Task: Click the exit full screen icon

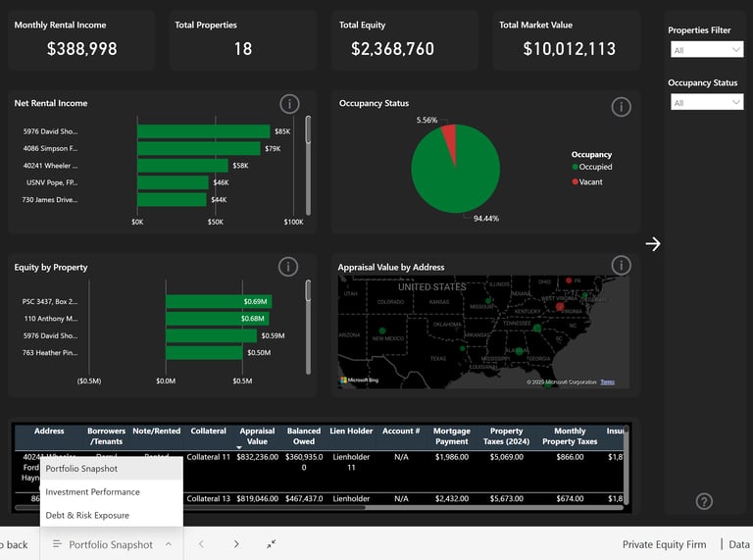Action: click(271, 544)
